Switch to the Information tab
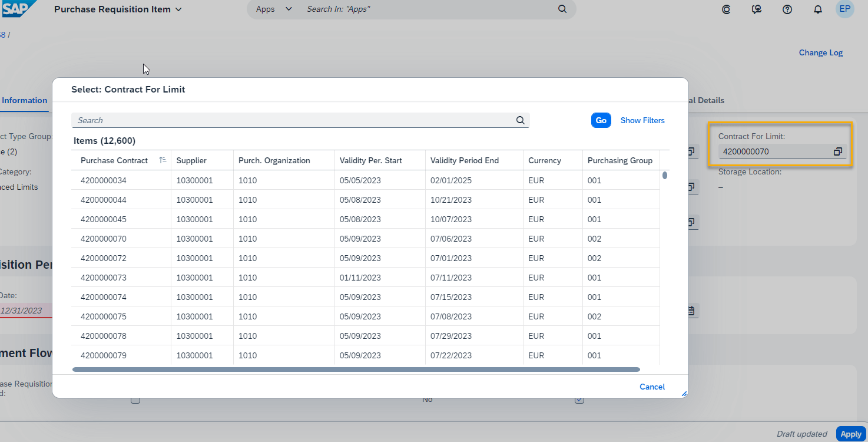This screenshot has height=442, width=868. click(24, 100)
